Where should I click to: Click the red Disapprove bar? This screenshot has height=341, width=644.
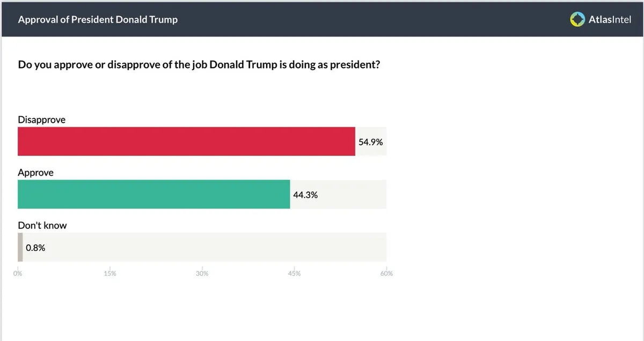(186, 142)
